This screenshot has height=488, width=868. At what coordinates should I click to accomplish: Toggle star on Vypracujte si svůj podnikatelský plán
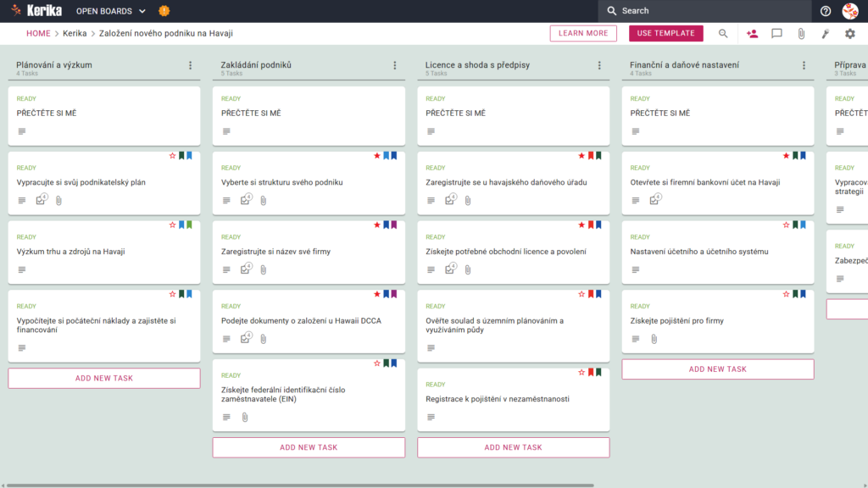(x=172, y=156)
